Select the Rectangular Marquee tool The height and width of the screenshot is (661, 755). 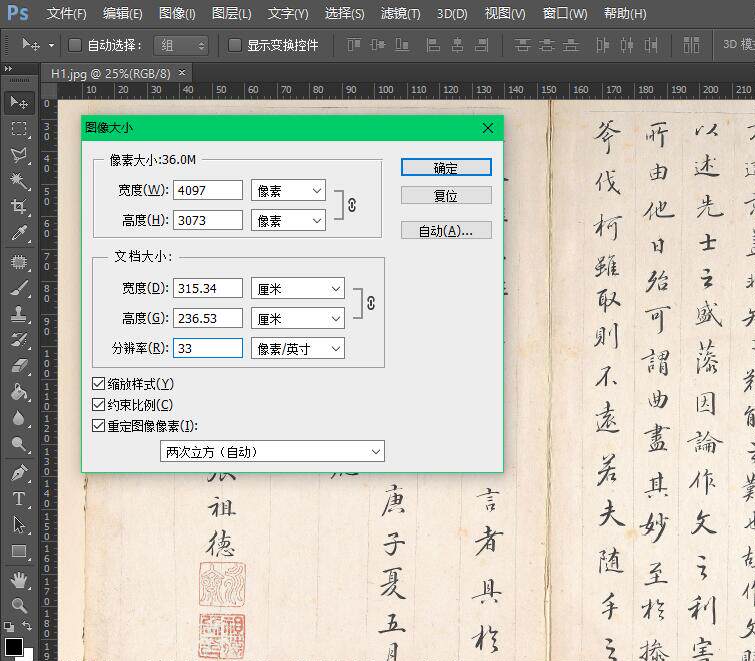click(x=19, y=129)
